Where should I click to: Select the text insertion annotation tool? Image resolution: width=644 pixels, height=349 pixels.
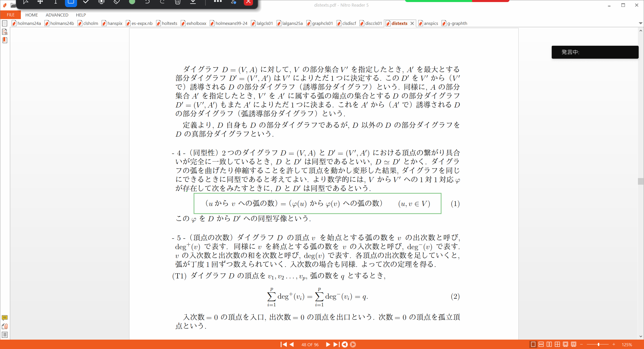coord(55,2)
